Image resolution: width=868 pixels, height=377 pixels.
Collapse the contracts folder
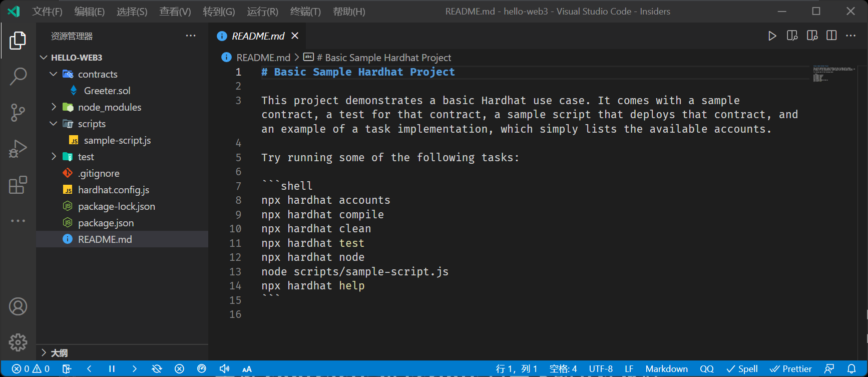pyautogui.click(x=54, y=74)
